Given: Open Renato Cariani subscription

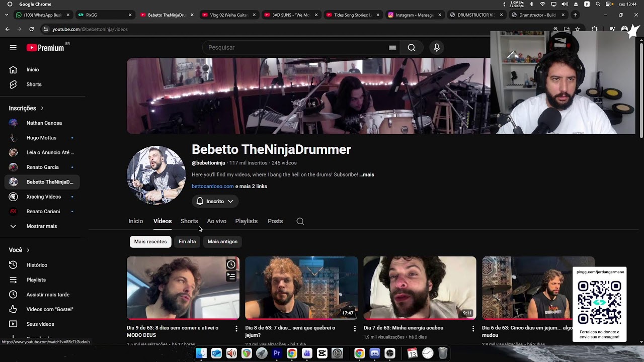Looking at the screenshot, I should [42, 211].
